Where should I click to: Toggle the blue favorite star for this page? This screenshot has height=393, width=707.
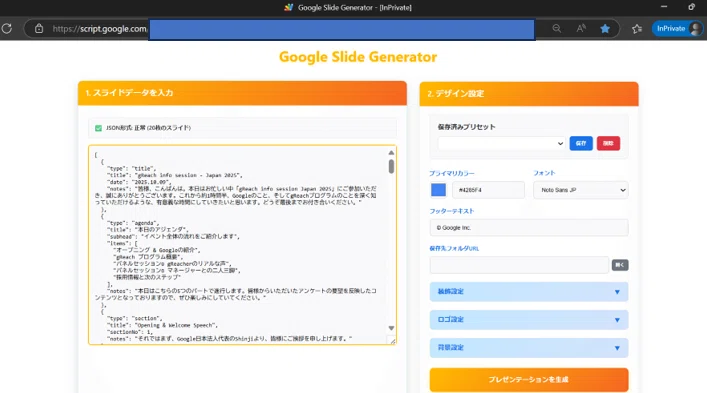click(x=605, y=29)
